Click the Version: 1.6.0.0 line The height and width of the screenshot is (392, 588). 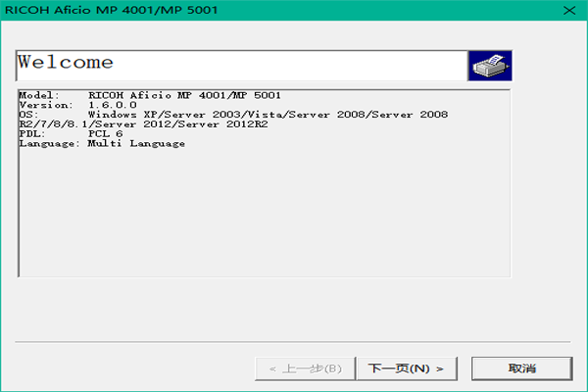tap(78, 105)
